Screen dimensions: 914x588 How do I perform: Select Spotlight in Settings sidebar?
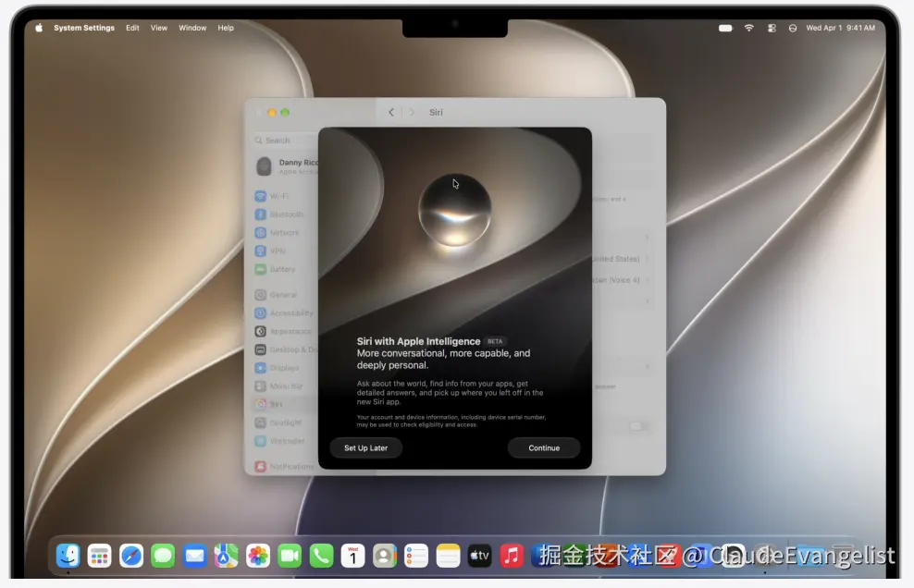286,423
